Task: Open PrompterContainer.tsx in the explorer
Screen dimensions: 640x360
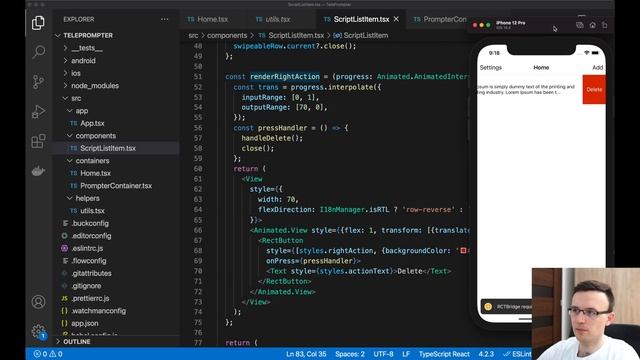Action: 116,186
